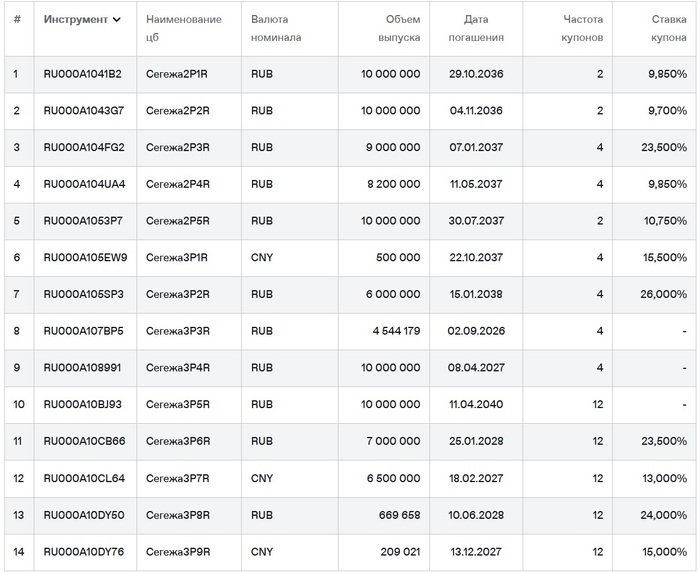Sort by the Инструмент column header text

[x=75, y=20]
